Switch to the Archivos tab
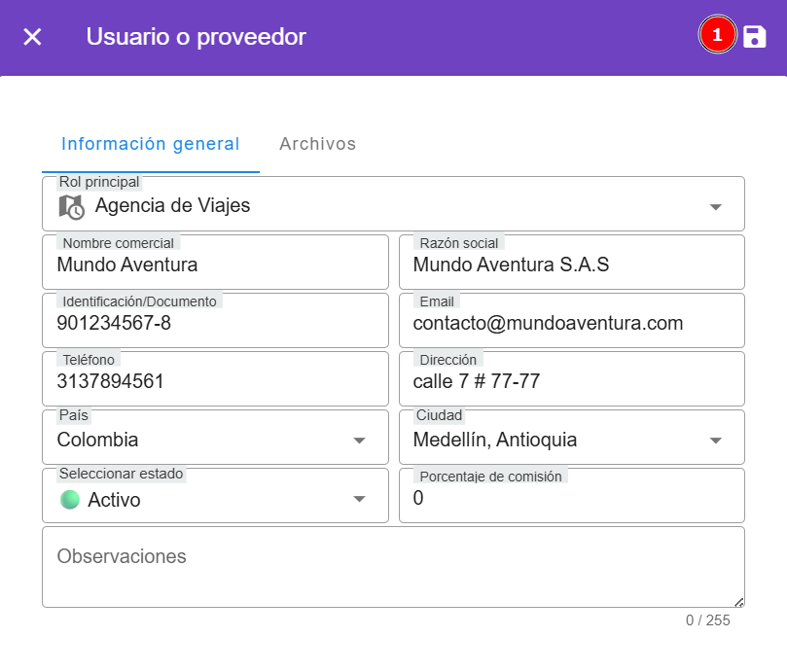The width and height of the screenshot is (787, 672). (317, 144)
